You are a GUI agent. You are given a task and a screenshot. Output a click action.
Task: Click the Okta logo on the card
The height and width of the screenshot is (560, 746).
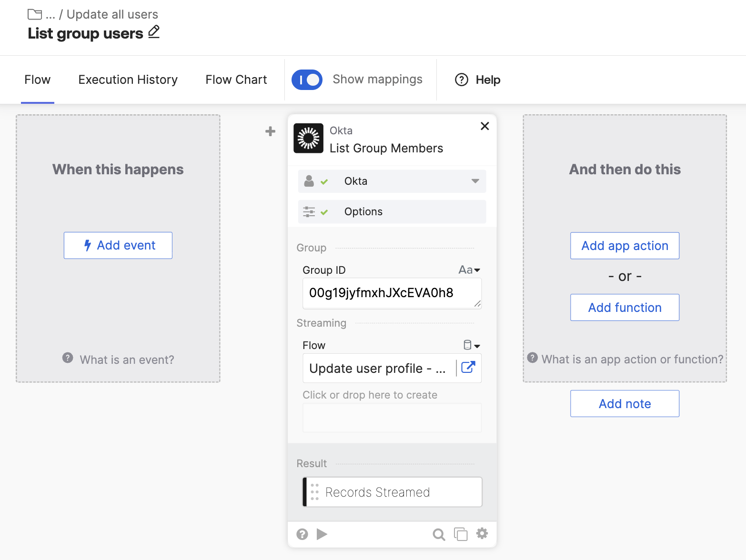[x=308, y=138]
